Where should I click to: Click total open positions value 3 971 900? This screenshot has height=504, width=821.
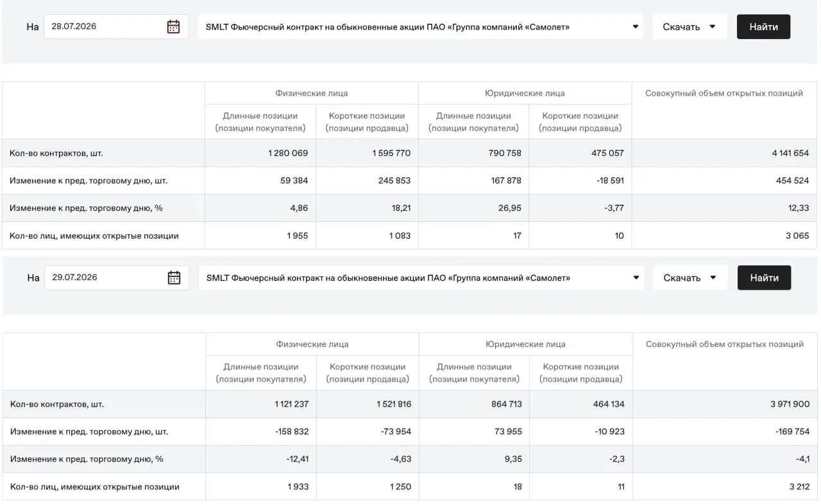[790, 404]
